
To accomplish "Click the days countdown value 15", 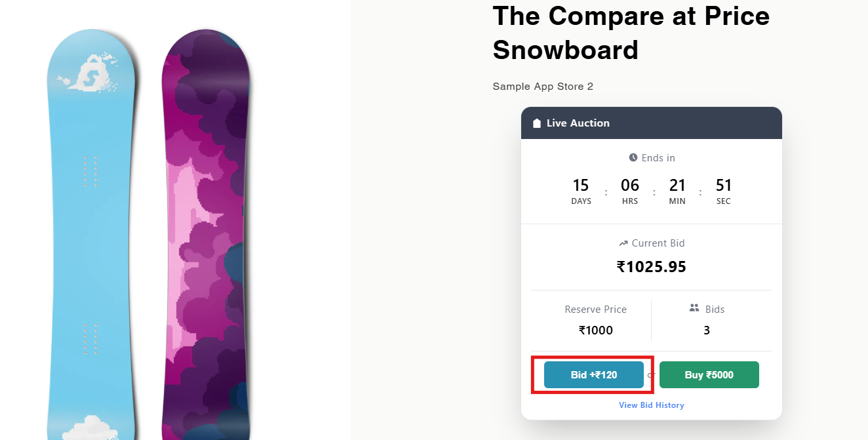I will pos(581,186).
